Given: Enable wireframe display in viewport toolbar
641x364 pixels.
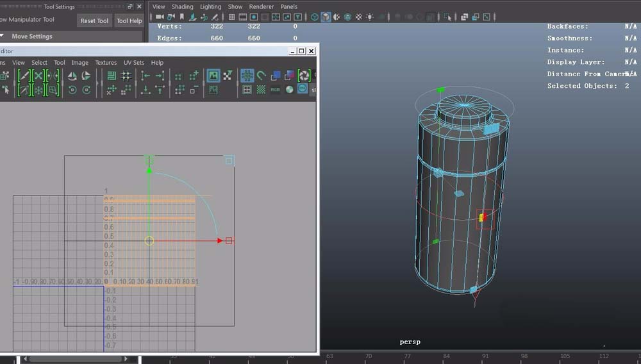Looking at the screenshot, I should pyautogui.click(x=315, y=17).
